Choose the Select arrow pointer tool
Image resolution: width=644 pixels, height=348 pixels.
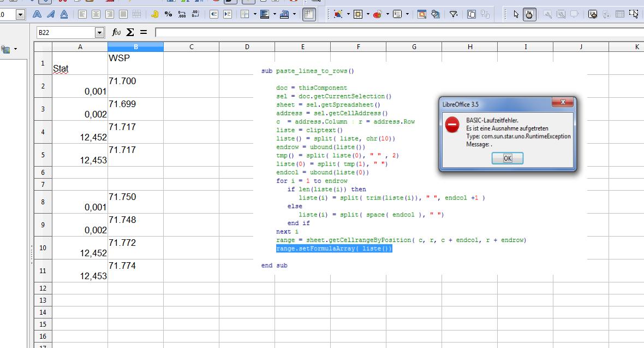pyautogui.click(x=516, y=14)
